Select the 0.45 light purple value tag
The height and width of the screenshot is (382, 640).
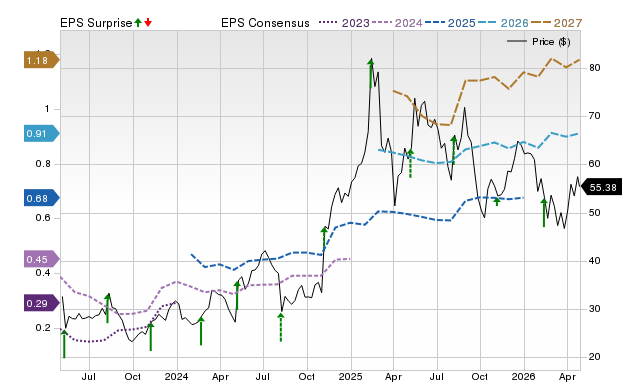42,259
